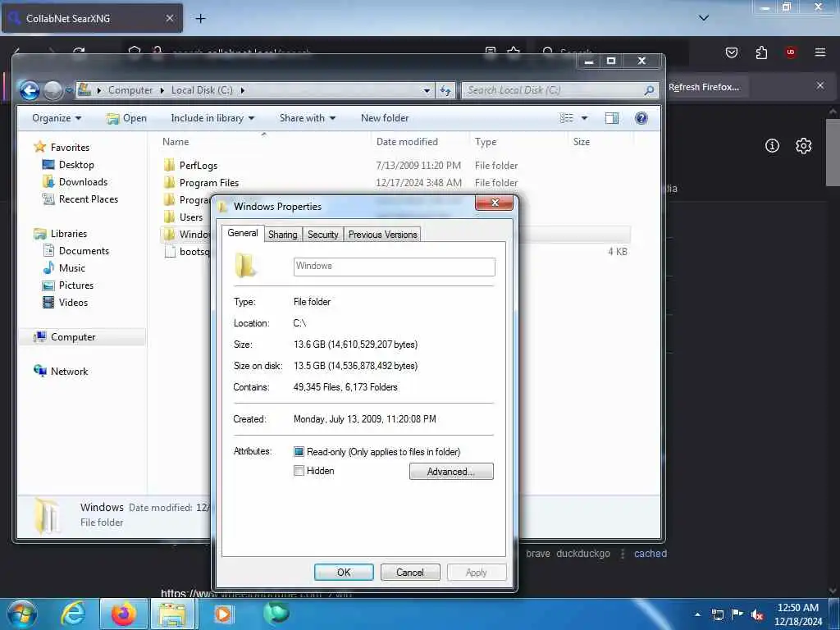Click the muted volume tray icon
This screenshot has height=630, width=840.
pos(757,614)
